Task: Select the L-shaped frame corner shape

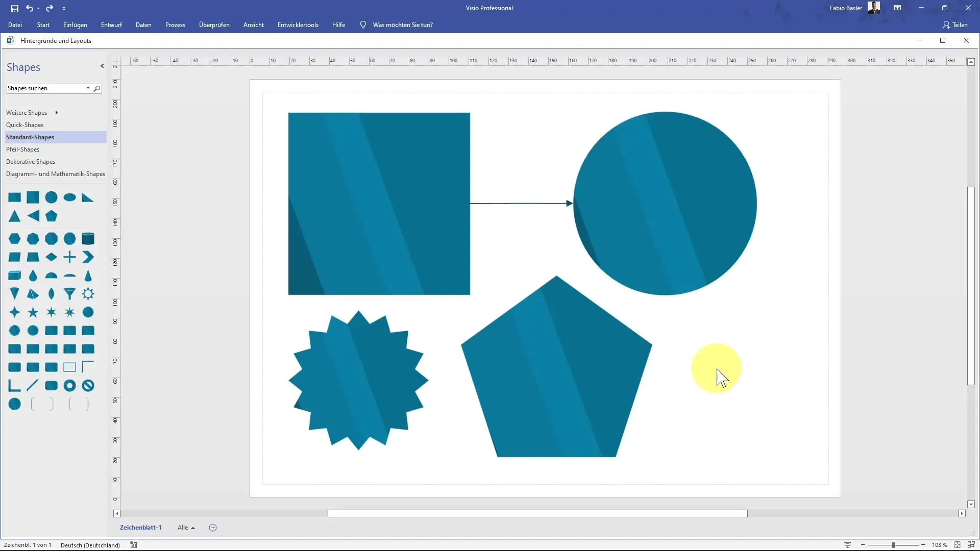Action: coord(14,386)
